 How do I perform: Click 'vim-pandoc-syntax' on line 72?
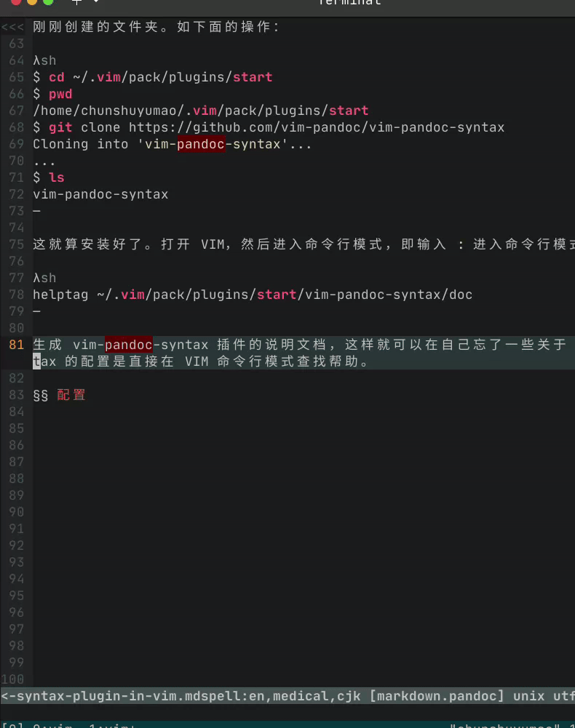click(100, 194)
